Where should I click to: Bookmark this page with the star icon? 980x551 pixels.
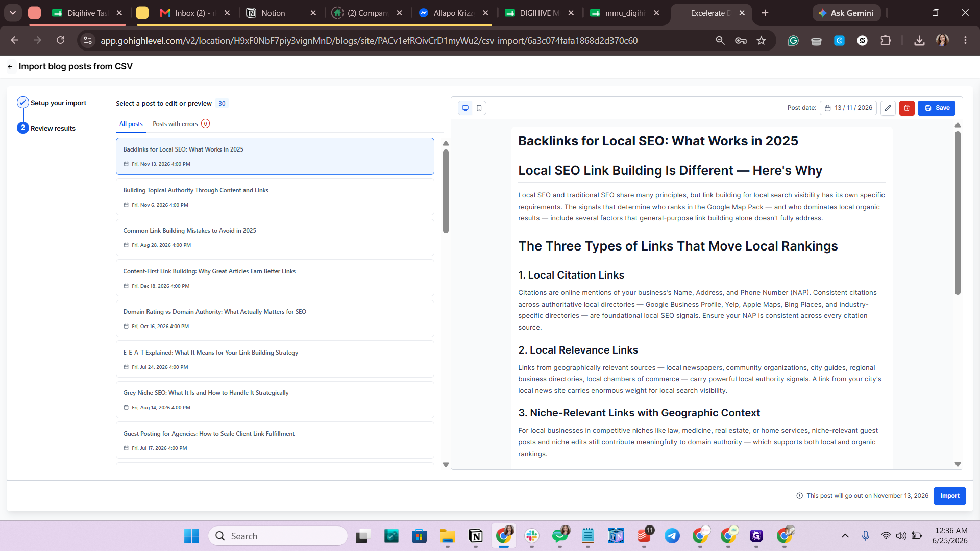coord(761,40)
